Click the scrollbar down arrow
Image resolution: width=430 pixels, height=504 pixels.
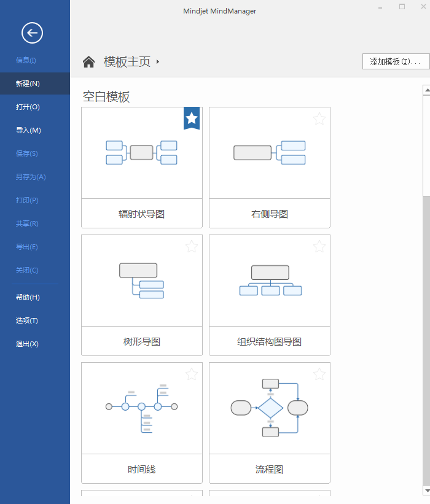tap(427, 490)
